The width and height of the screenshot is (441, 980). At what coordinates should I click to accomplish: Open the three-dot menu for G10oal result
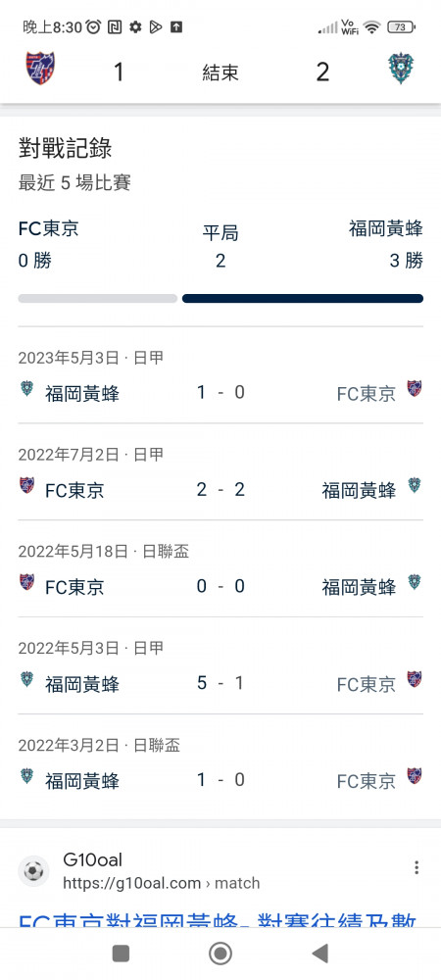tap(416, 867)
